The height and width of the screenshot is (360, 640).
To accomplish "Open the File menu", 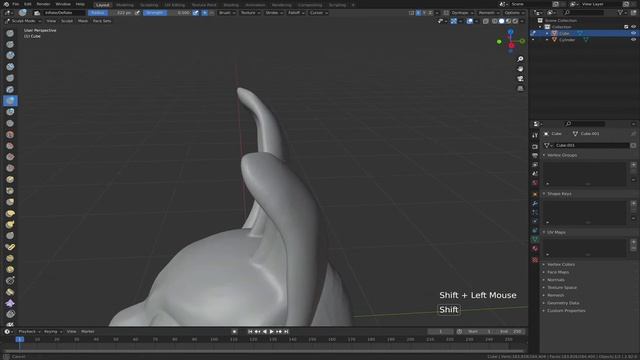I will tap(16, 4).
